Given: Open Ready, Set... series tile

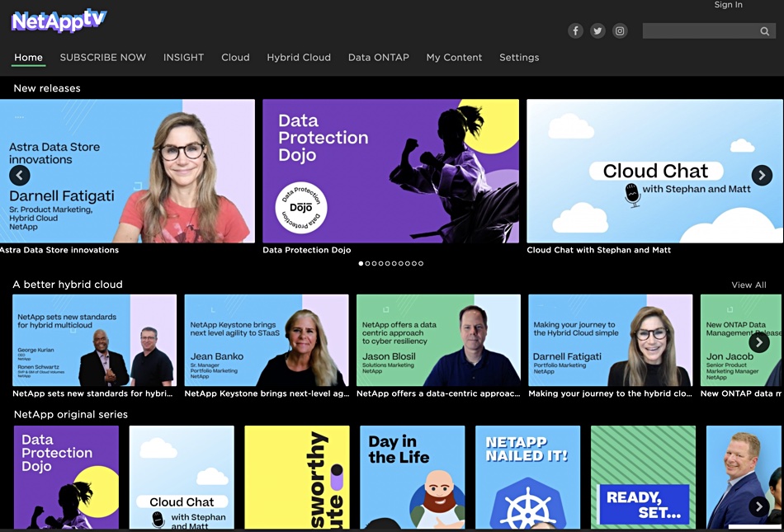Looking at the screenshot, I should click(643, 477).
